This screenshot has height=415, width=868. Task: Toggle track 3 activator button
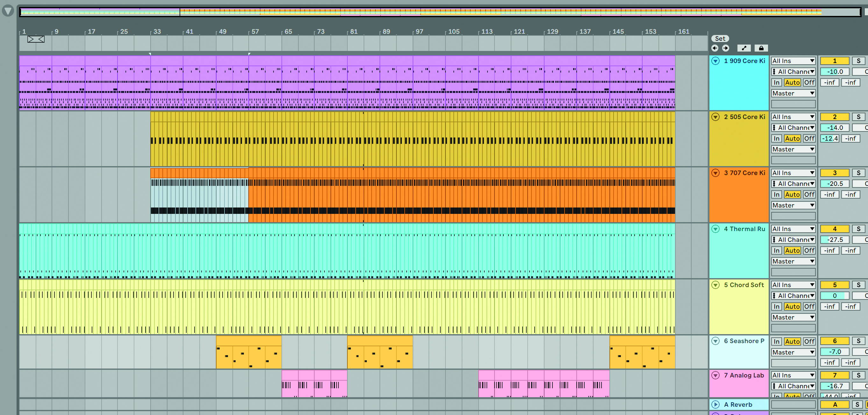(x=834, y=173)
